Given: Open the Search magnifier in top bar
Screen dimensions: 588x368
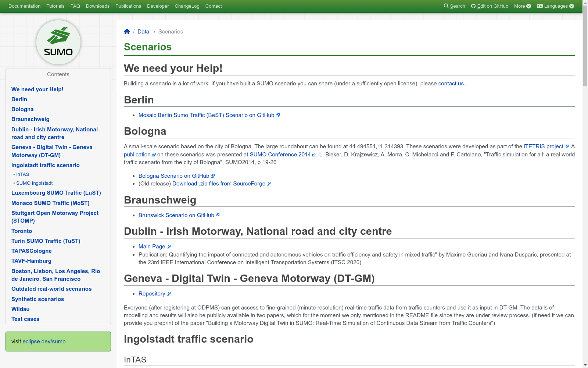Looking at the screenshot, I should click(446, 6).
